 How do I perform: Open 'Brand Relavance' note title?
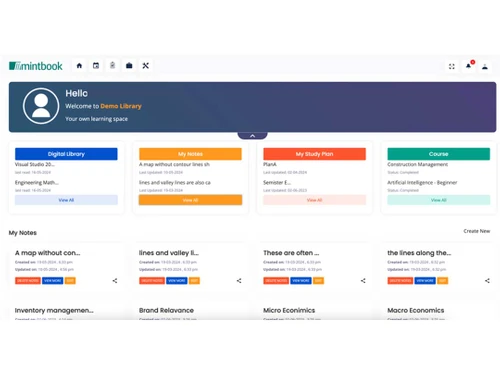[x=166, y=310]
